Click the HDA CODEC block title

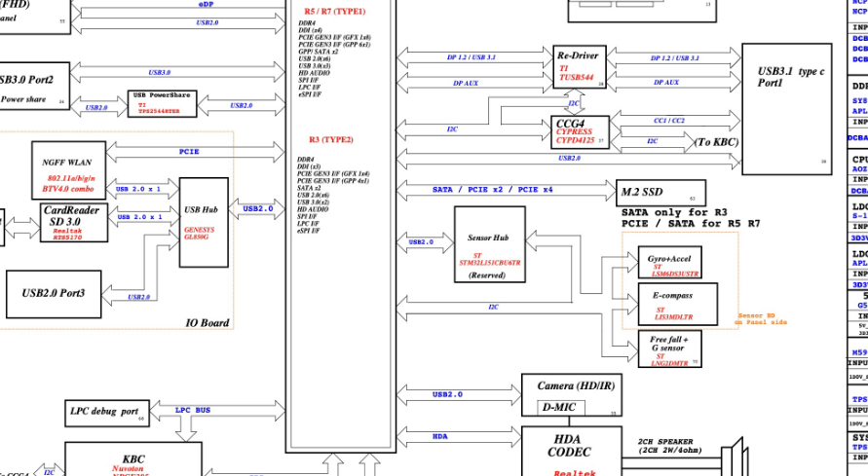569,446
